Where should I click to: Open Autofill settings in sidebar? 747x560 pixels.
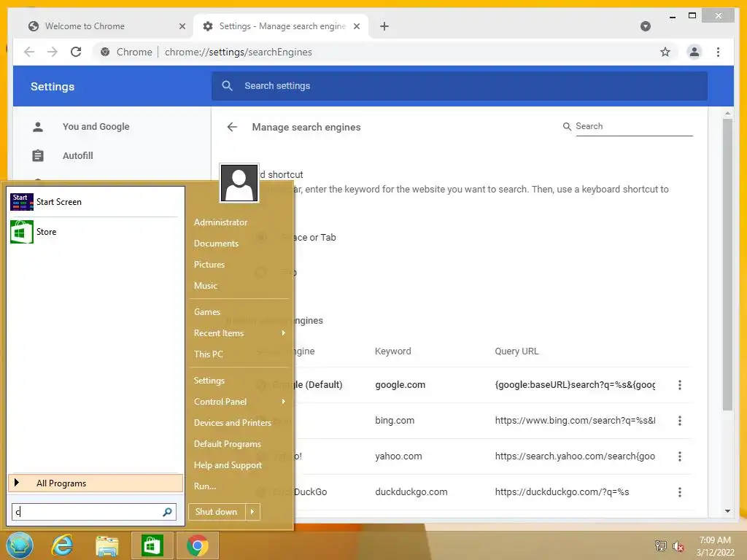coord(77,156)
